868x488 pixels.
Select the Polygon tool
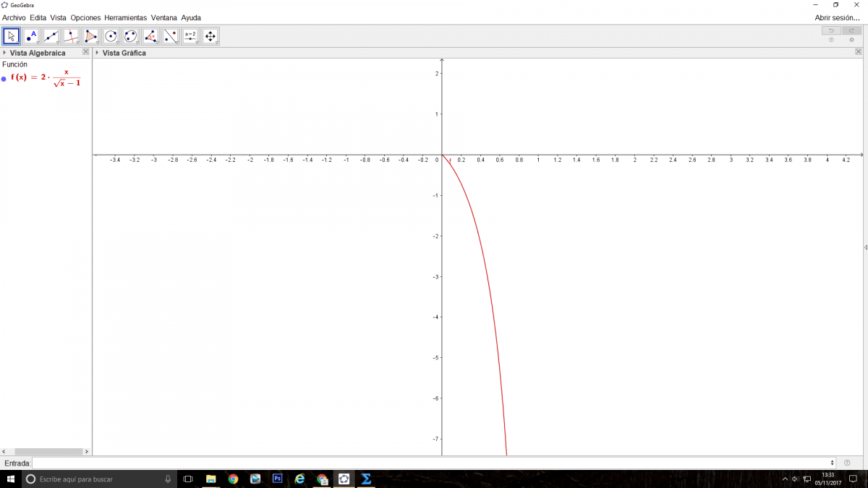[91, 36]
